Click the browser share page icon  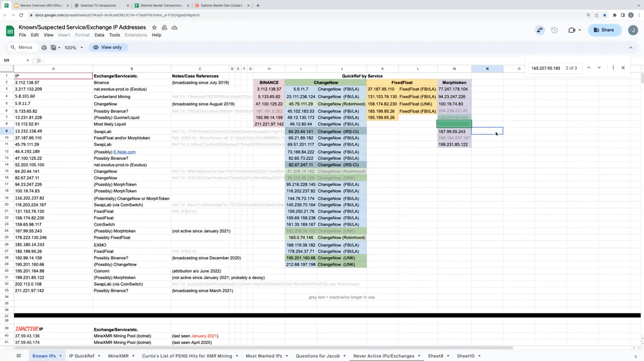[596, 15]
